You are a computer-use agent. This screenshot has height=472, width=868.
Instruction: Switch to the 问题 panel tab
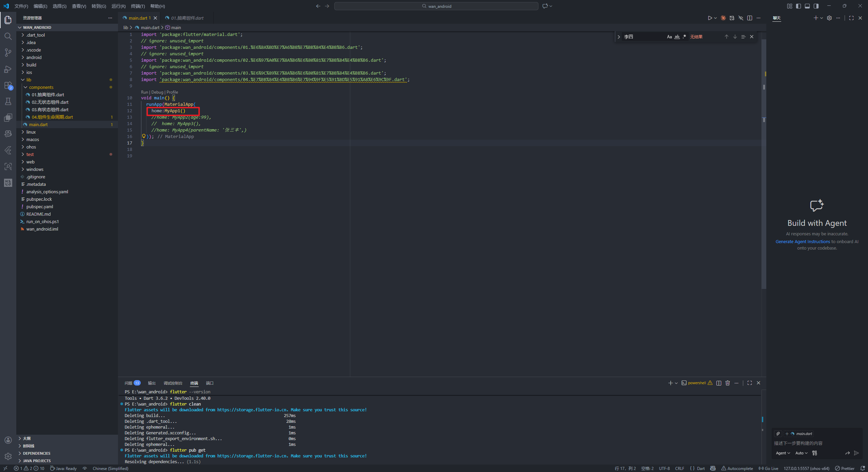point(129,383)
